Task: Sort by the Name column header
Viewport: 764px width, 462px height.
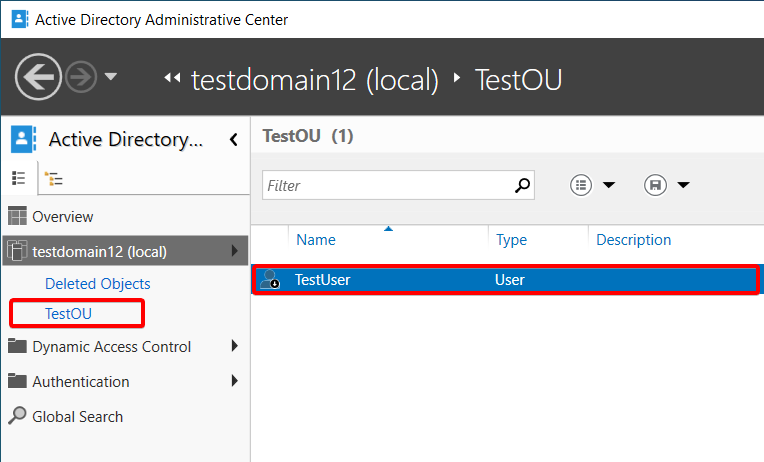Action: 316,240
